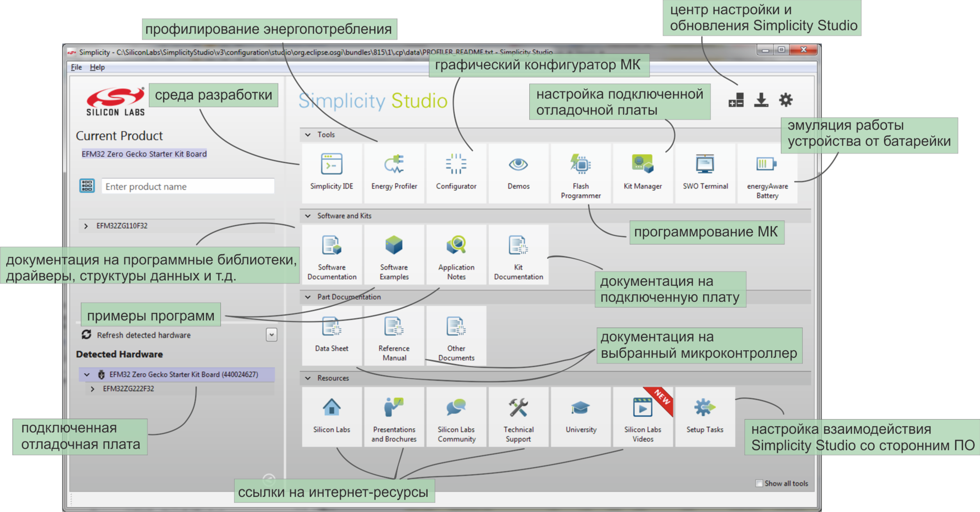Viewport: 980px width, 512px height.
Task: Click the Silicon Labs logo
Action: pos(115,102)
